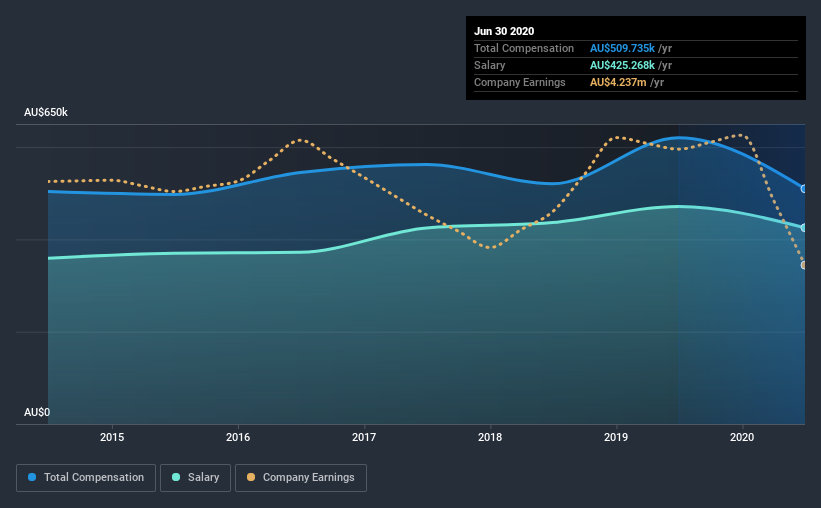Click the Salary label in tooltip
Image resolution: width=821 pixels, height=508 pixels.
(x=490, y=65)
